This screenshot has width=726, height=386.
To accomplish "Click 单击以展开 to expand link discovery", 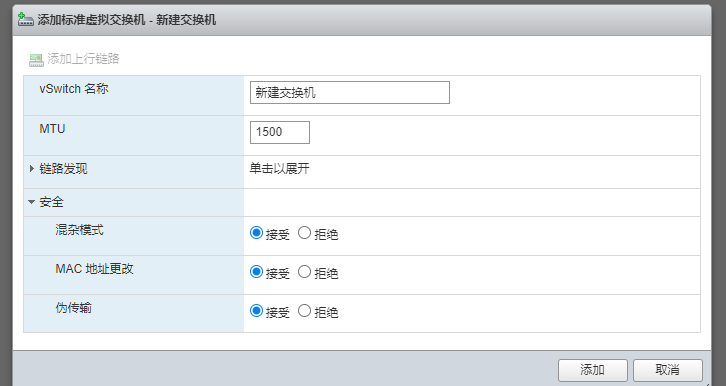I will click(279, 168).
